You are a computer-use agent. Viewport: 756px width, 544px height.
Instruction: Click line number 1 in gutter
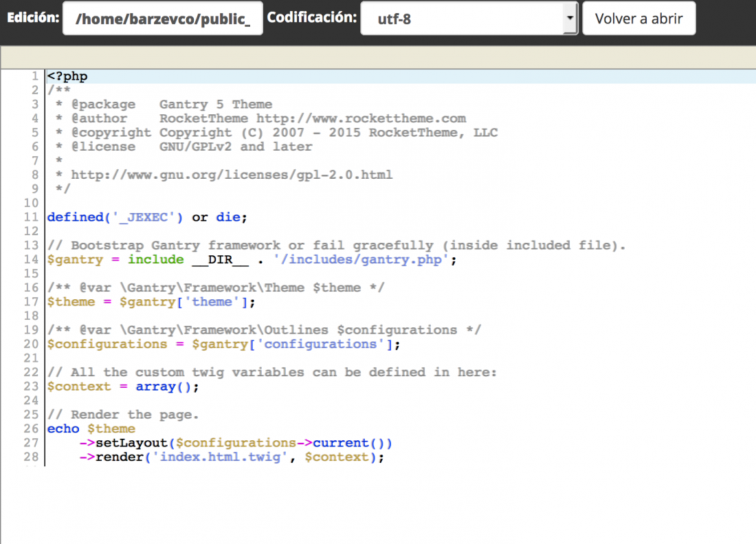click(x=35, y=76)
